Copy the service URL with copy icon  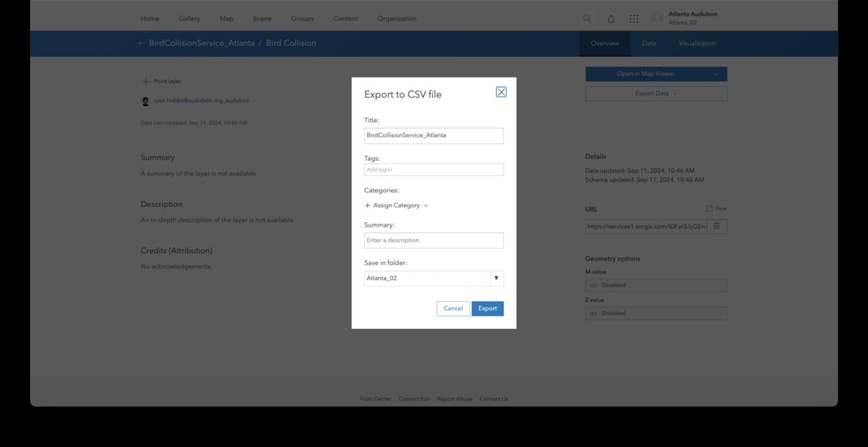(717, 226)
